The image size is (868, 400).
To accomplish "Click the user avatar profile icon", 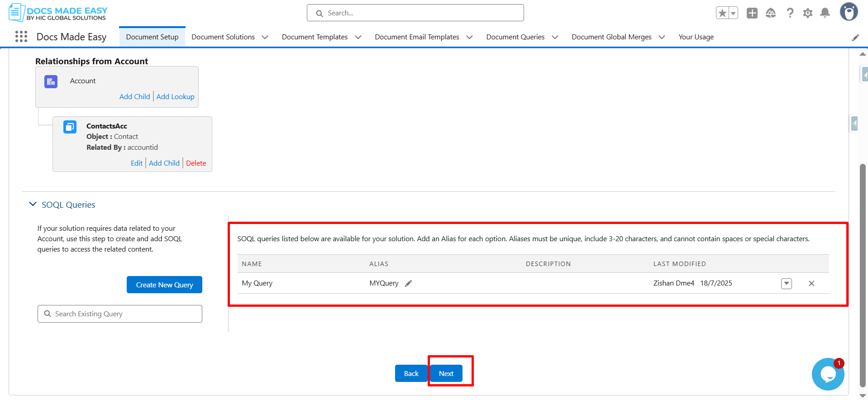I will tap(849, 12).
